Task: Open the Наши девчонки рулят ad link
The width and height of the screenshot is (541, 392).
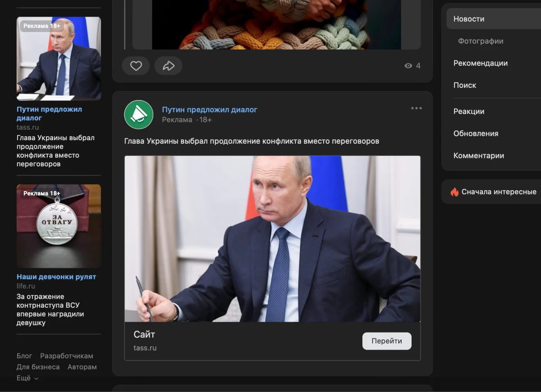Action: [x=56, y=277]
